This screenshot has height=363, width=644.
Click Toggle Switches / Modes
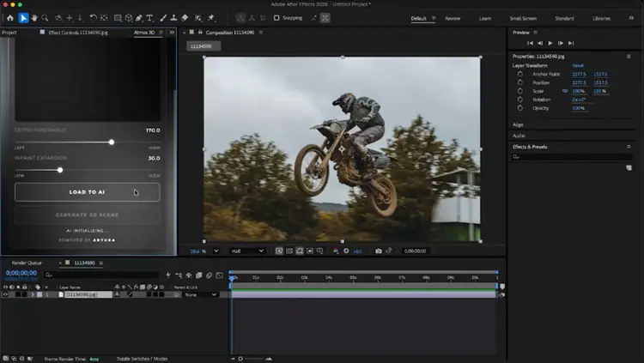point(142,359)
